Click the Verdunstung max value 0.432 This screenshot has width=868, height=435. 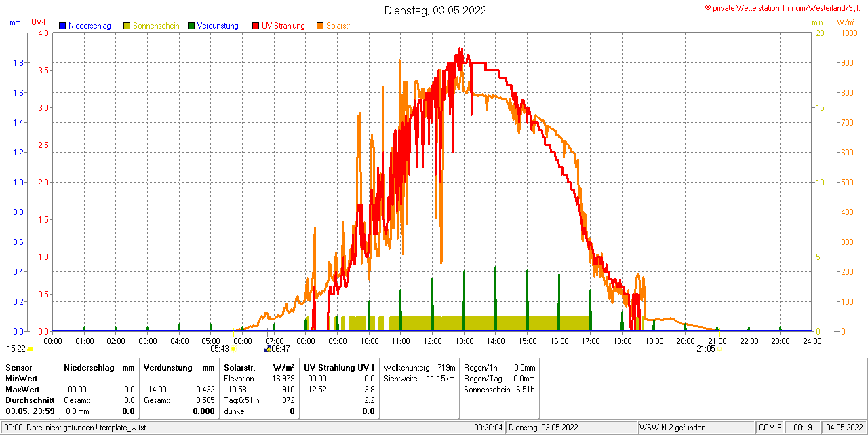pyautogui.click(x=205, y=390)
